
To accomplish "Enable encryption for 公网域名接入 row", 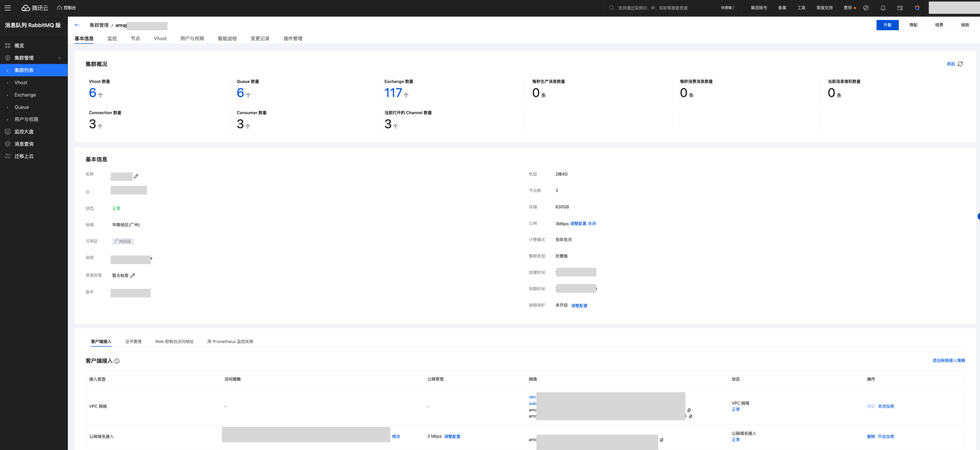I will [887, 436].
